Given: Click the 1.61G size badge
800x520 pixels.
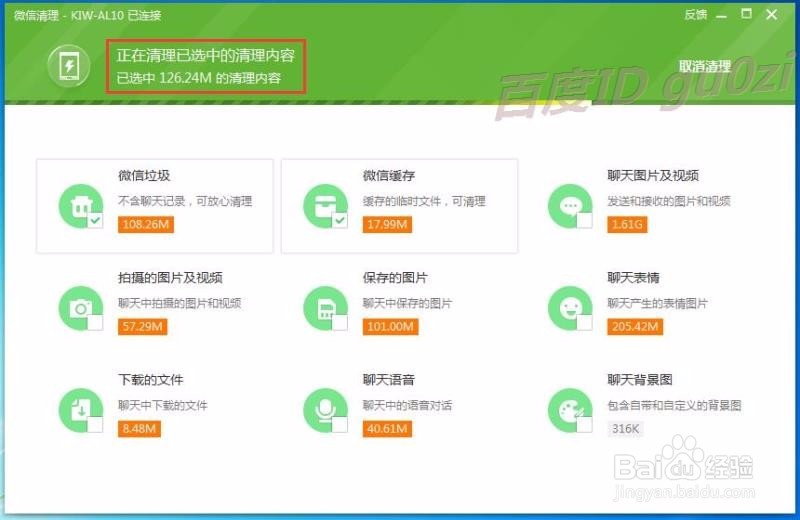Looking at the screenshot, I should click(627, 225).
